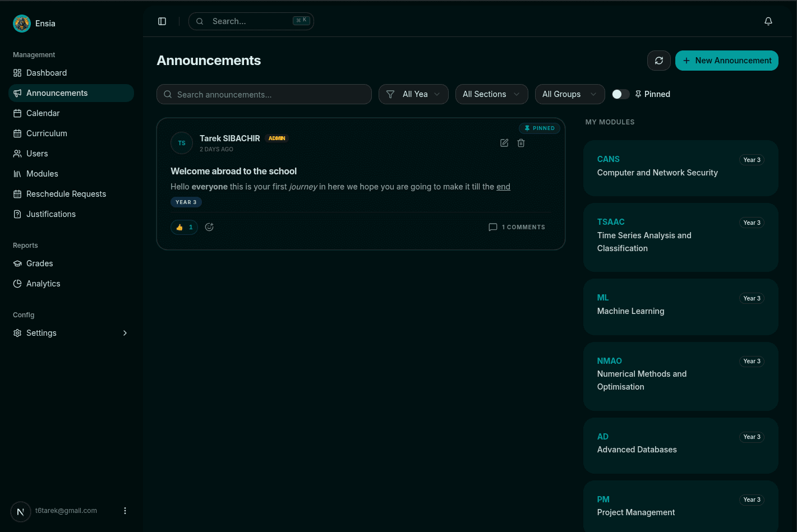This screenshot has height=532, width=797.
Task: Expand the Settings menu chevron
Action: pos(125,332)
